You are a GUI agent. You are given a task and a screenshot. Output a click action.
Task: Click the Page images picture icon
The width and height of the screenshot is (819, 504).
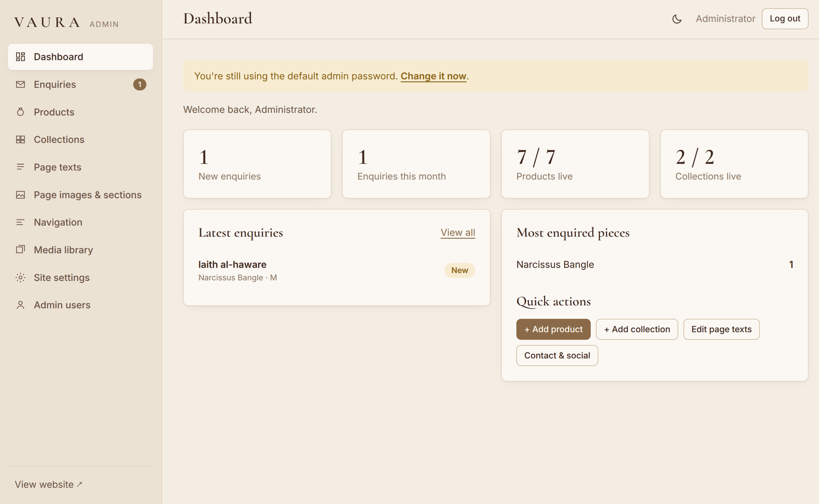tap(20, 195)
